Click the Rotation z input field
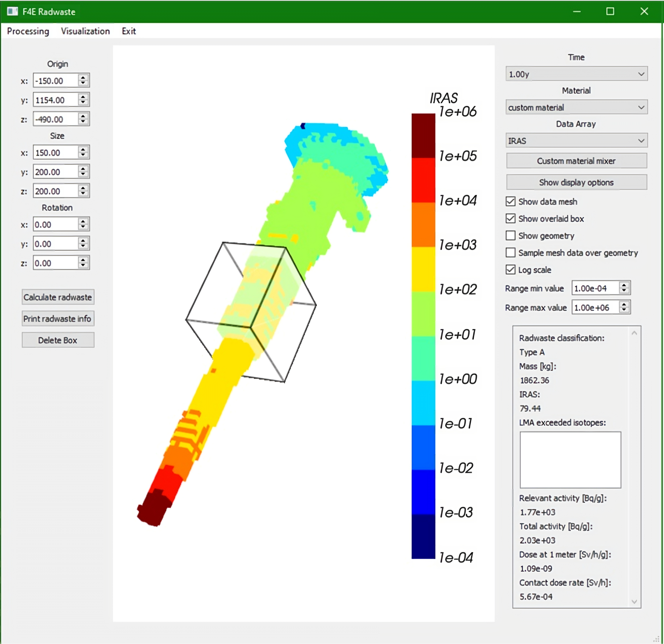This screenshot has height=644, width=664. 56,263
